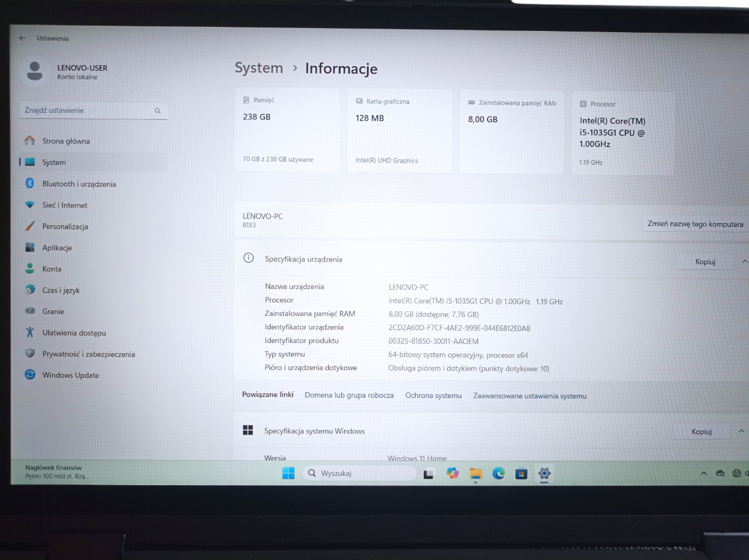Click the Windows Update sync icon
This screenshot has width=749, height=560.
(x=30, y=375)
